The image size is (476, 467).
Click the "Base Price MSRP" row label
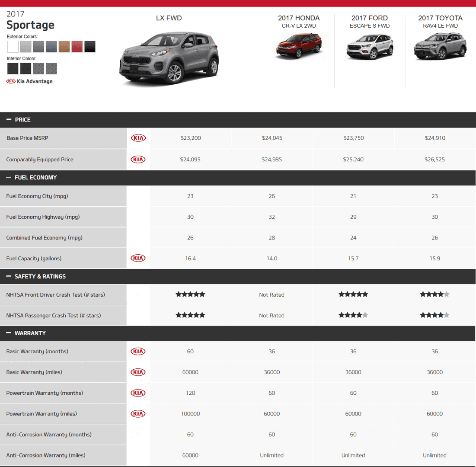pyautogui.click(x=27, y=138)
